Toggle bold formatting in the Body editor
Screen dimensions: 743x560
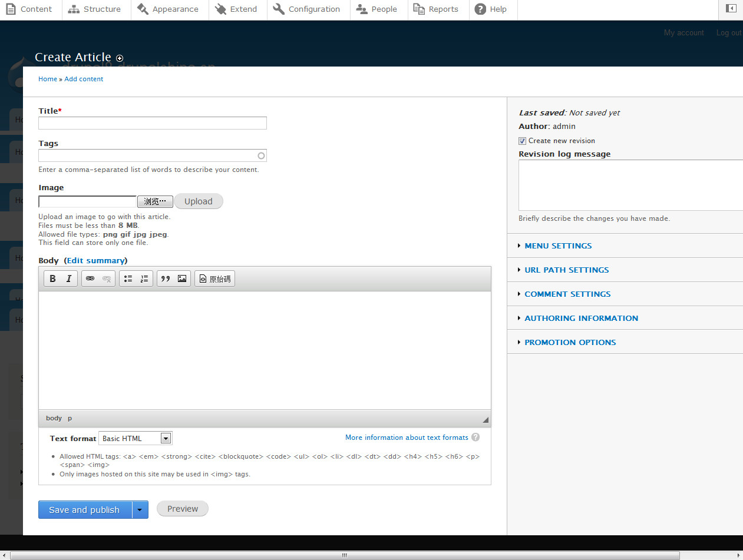[x=52, y=278]
